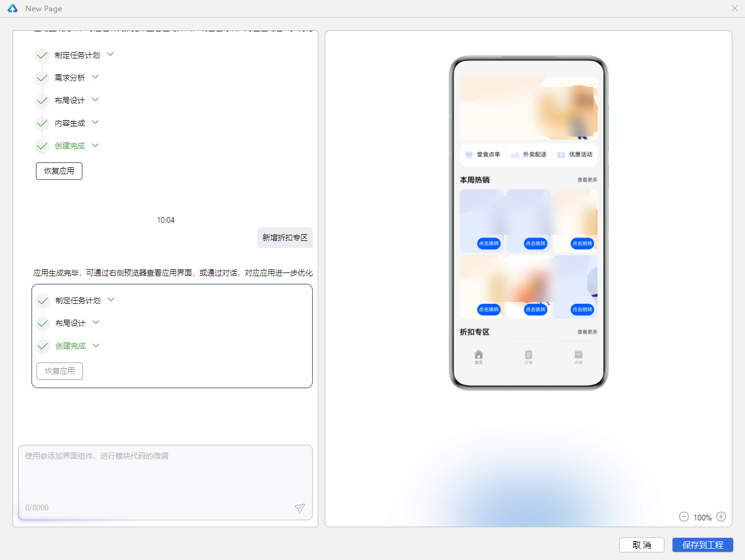Click the 取消 button
745x560 pixels.
pyautogui.click(x=641, y=545)
